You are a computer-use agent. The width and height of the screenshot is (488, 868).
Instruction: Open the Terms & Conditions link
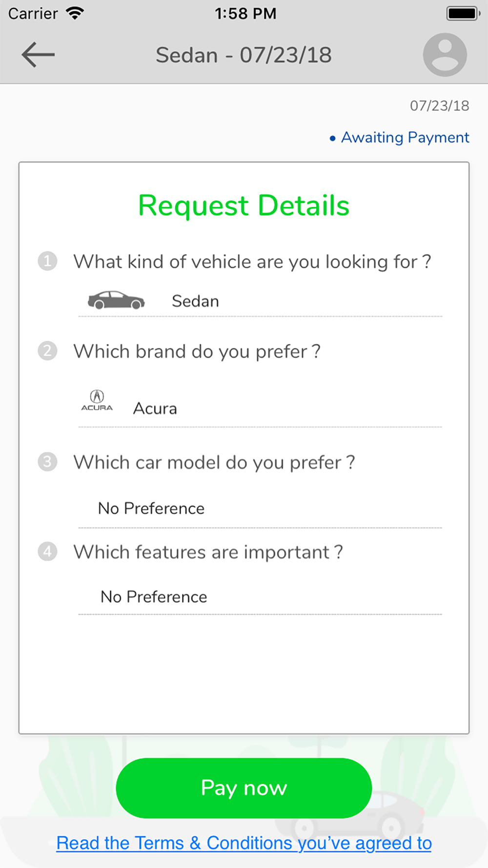coord(244,843)
